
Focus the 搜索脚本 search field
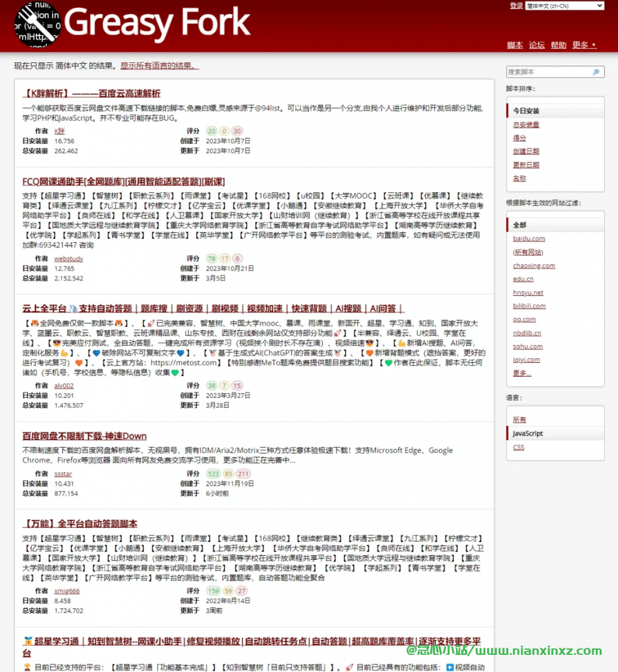[555, 72]
